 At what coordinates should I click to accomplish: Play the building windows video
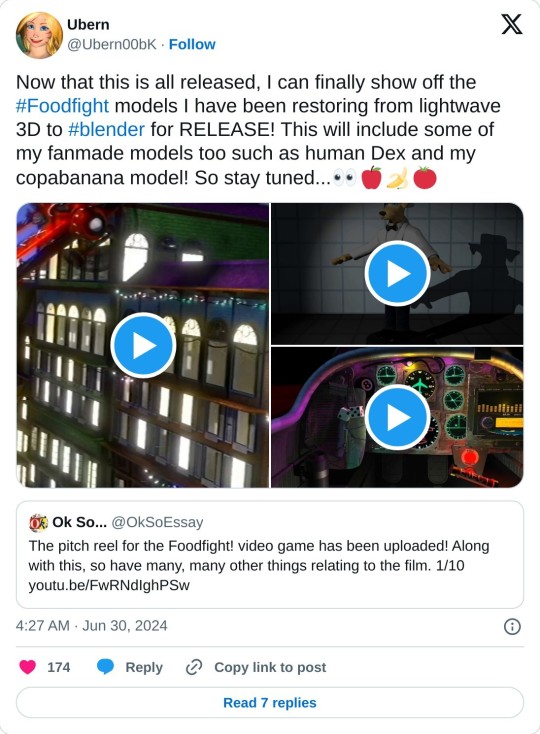coord(143,345)
